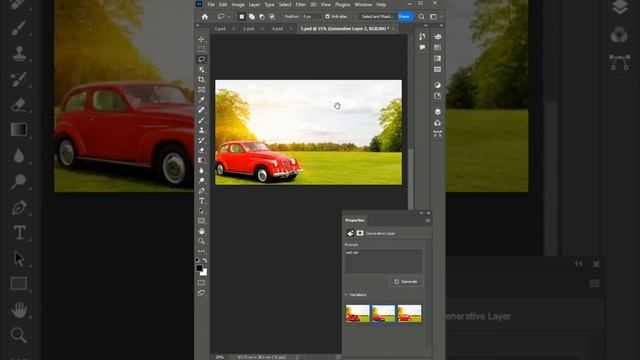Select the Gradient tool
The width and height of the screenshot is (640, 360).
click(201, 160)
